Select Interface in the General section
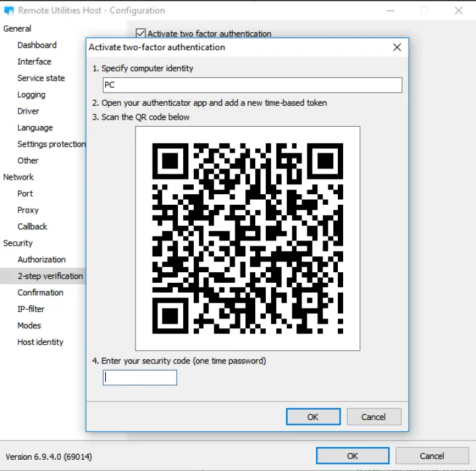This screenshot has height=471, width=476. tap(34, 61)
